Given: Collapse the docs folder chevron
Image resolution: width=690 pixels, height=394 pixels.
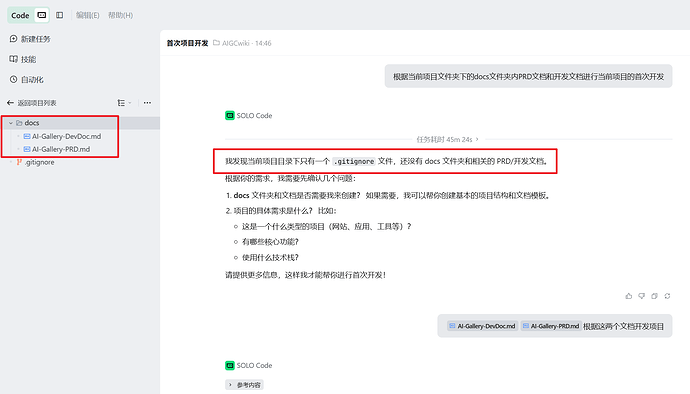Looking at the screenshot, I should pos(11,123).
